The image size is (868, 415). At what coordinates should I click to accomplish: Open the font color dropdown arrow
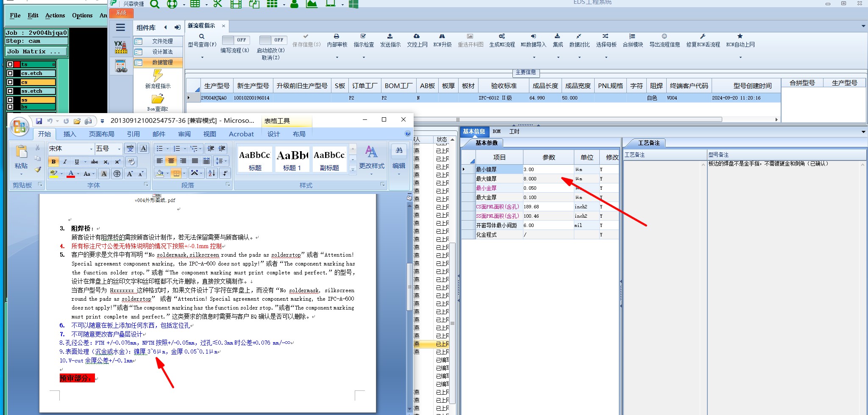tap(78, 174)
